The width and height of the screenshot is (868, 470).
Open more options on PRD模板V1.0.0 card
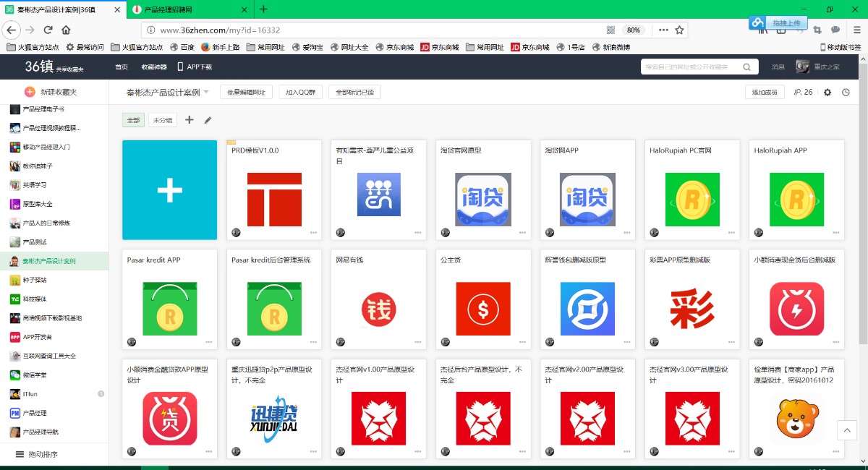tap(313, 233)
